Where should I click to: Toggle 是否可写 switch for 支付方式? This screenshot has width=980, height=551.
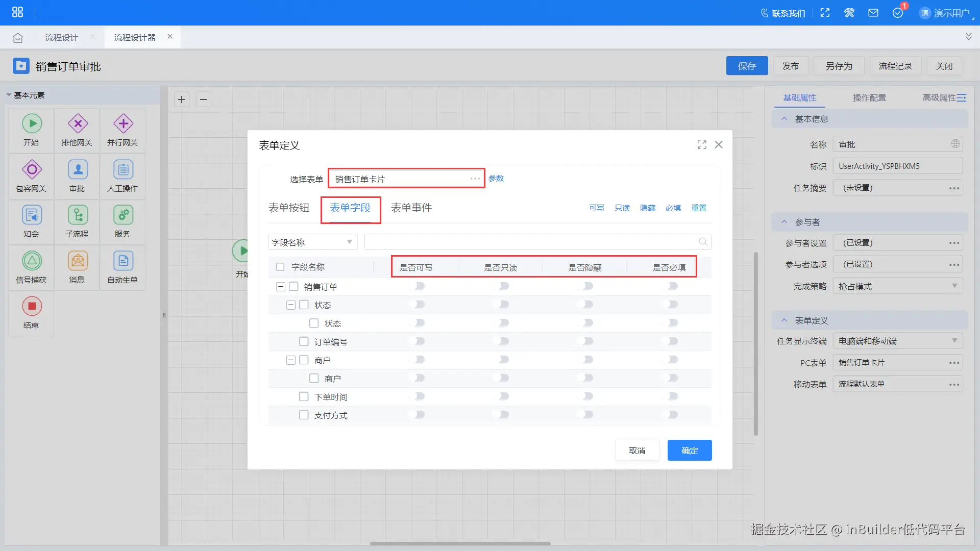417,415
